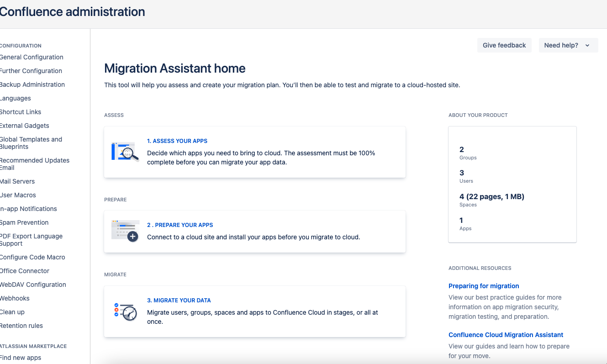Expand the Need help? dropdown

(568, 45)
